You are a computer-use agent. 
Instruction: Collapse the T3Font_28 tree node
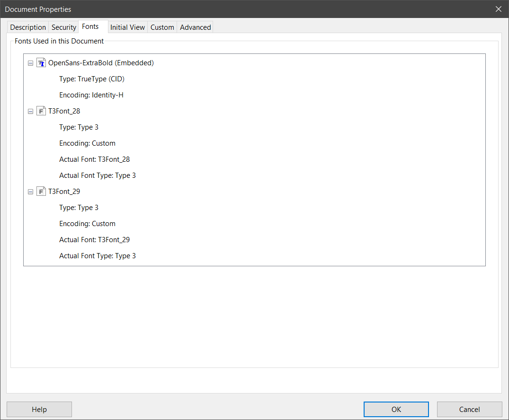30,112
